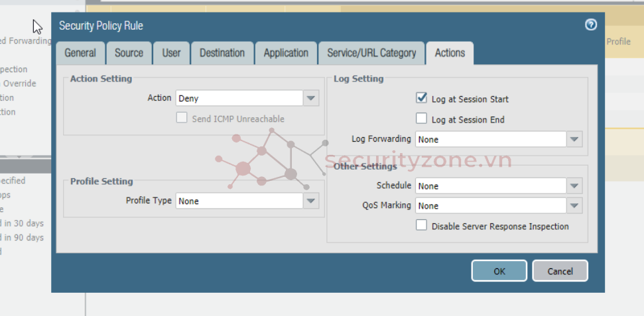Click the Action field showing Deny
Viewport: 644px width, 316px height.
(239, 99)
